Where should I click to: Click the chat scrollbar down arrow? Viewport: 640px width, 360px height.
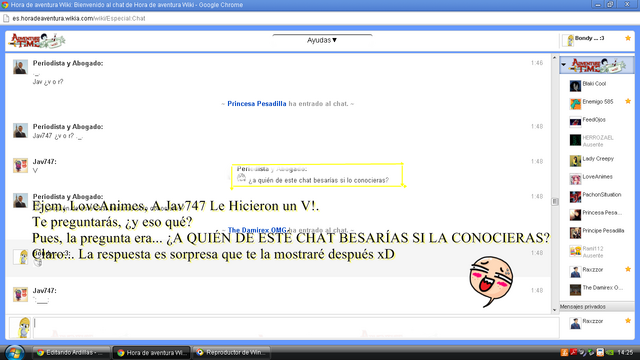pyautogui.click(x=554, y=310)
